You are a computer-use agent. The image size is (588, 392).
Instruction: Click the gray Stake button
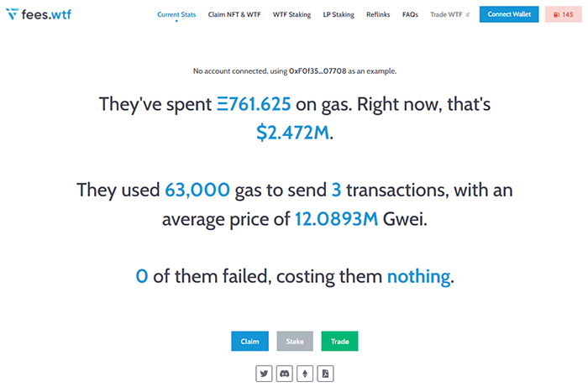coord(295,341)
